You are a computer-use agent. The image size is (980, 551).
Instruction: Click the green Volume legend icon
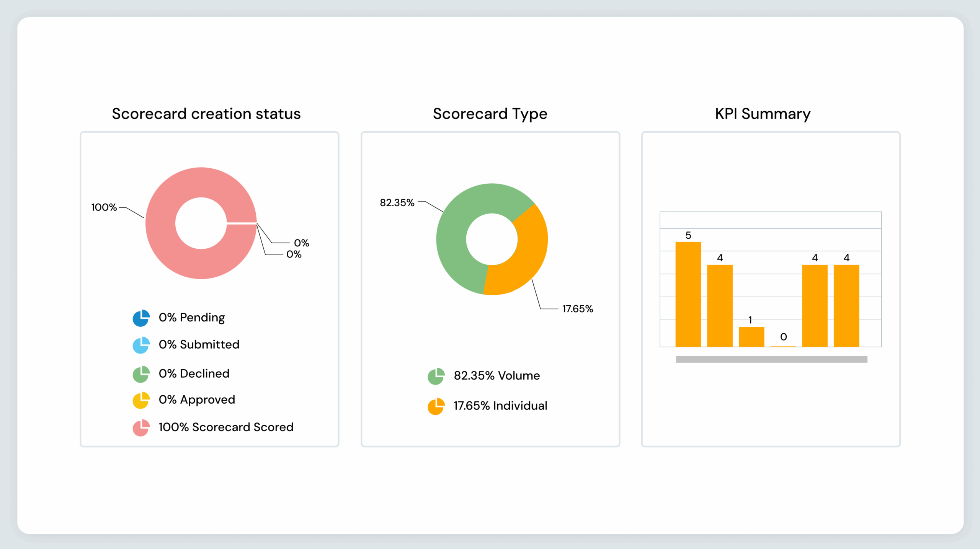(x=436, y=376)
